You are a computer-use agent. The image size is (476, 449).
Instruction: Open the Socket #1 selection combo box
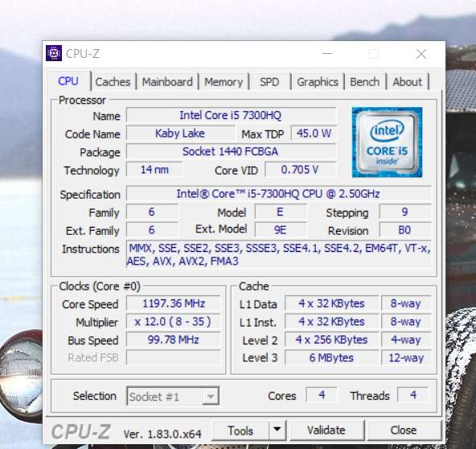click(x=173, y=396)
